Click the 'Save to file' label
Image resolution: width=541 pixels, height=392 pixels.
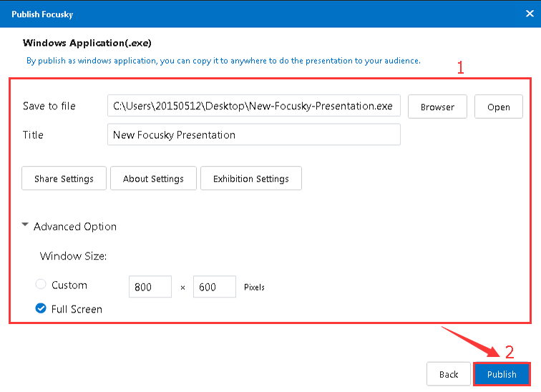coord(49,106)
